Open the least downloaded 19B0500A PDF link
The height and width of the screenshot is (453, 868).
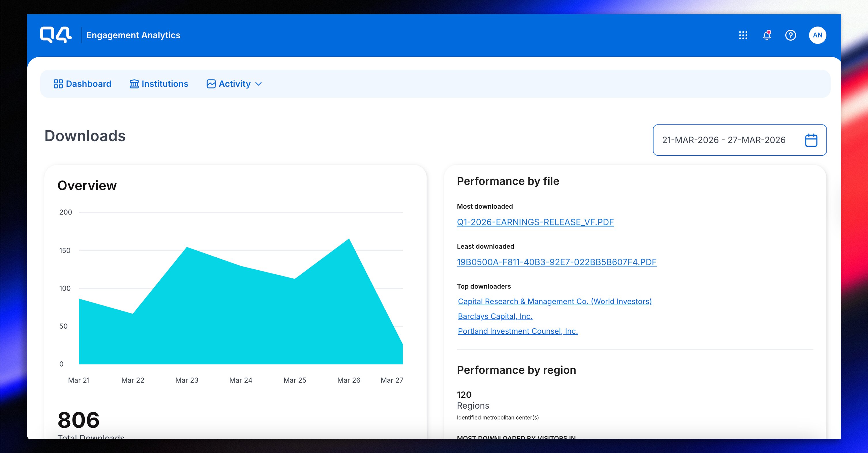[x=556, y=262]
